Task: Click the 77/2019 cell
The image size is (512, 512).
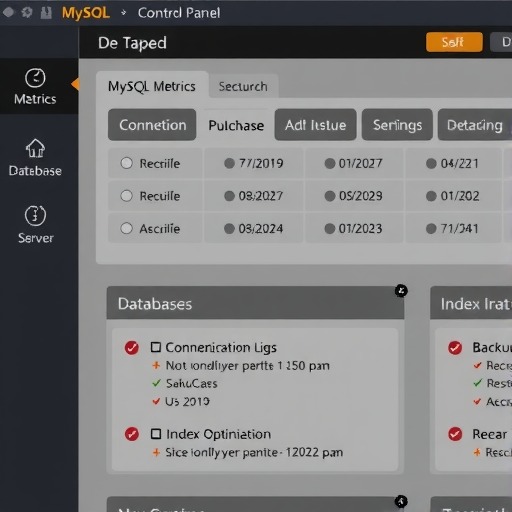Action: [x=254, y=163]
